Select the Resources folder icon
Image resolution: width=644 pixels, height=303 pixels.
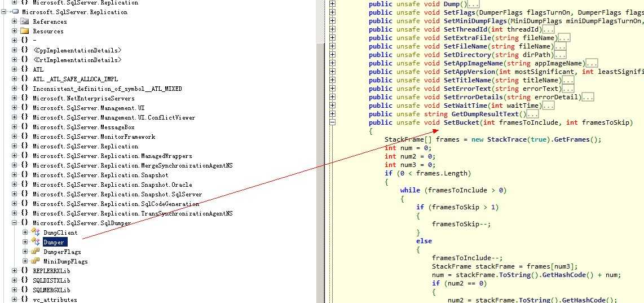click(x=25, y=31)
